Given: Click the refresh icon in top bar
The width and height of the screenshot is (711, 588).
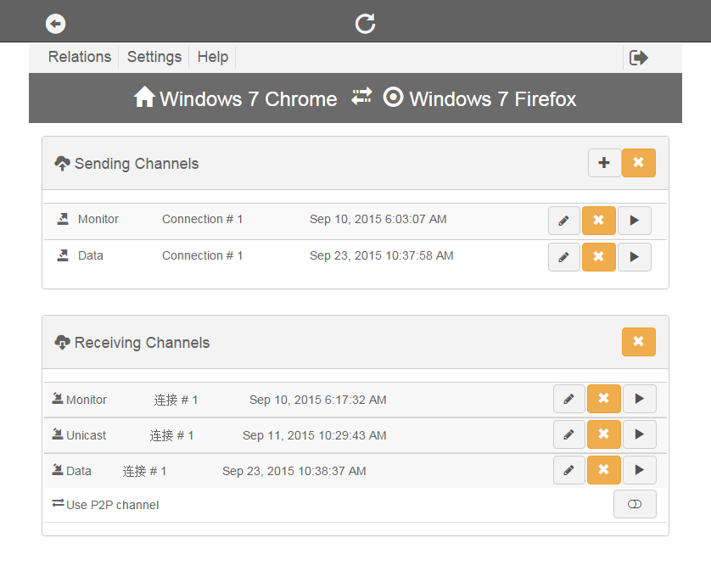Looking at the screenshot, I should [x=365, y=23].
